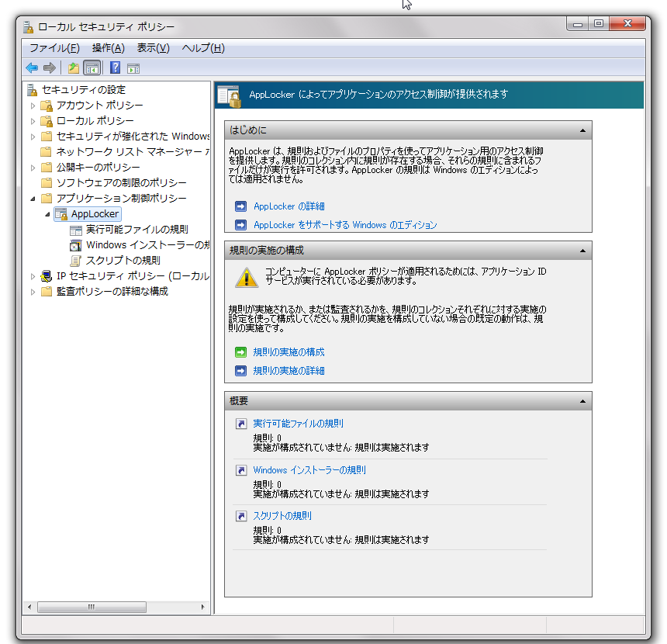The image size is (667, 644).
Task: Open the 実行可能ファイルの規則 summary link
Action: pos(298,424)
